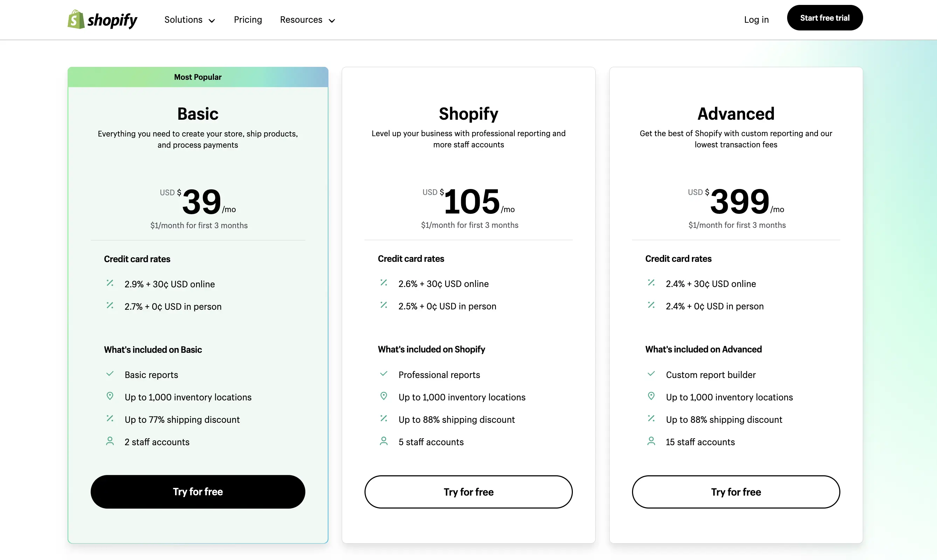
Task: Try the Basic plan for free
Action: click(x=197, y=491)
